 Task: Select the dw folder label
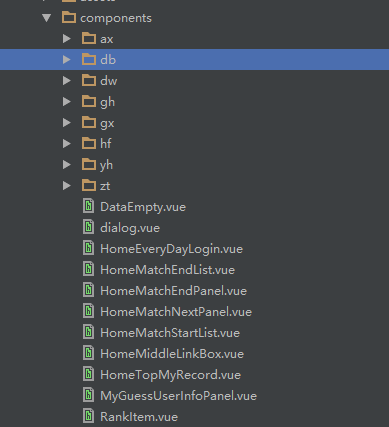coord(109,81)
